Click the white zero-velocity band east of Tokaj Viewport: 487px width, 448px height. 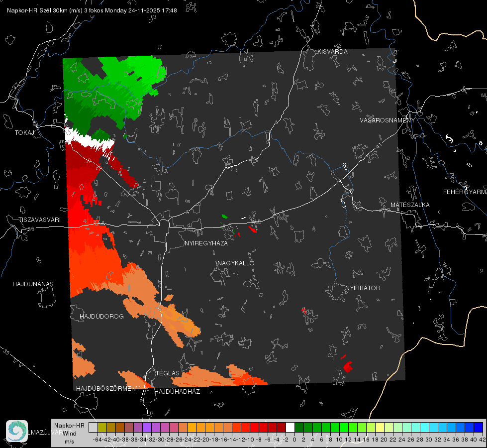pos(89,140)
